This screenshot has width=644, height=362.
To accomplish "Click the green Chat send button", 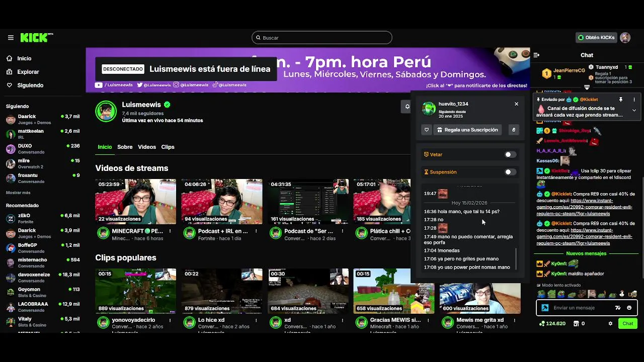I will tap(628, 323).
